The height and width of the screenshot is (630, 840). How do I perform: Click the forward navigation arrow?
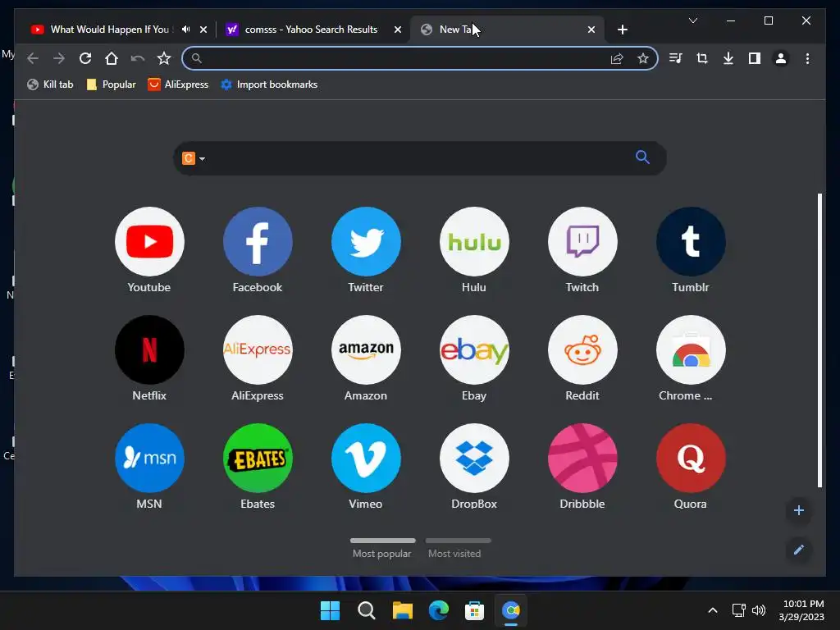click(59, 58)
